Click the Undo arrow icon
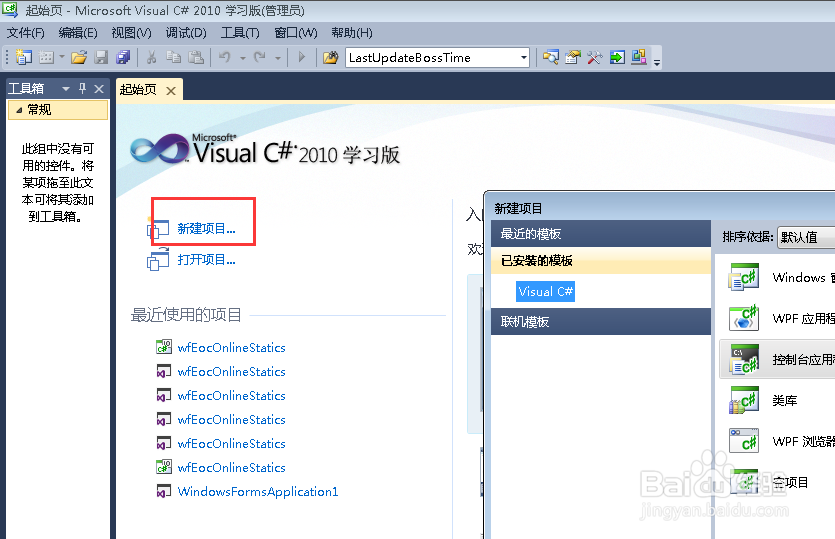This screenshot has height=539, width=835. pyautogui.click(x=225, y=57)
